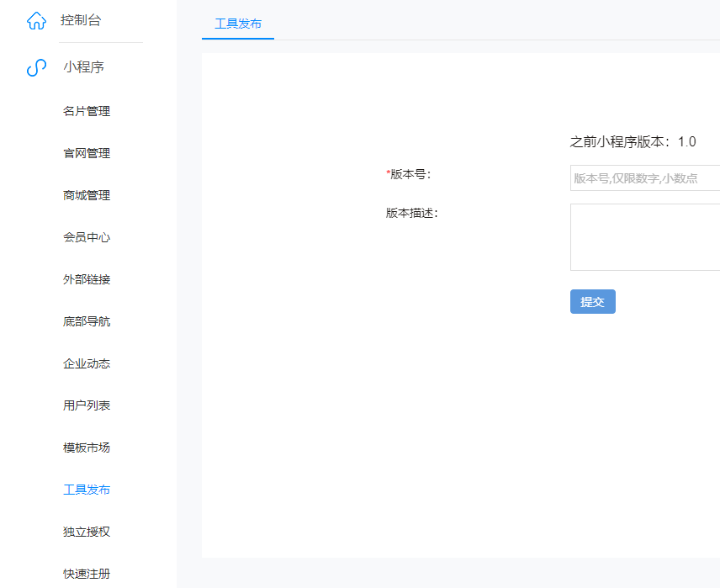Open the 小程序 section
Screen dimensions: 720x588
click(x=83, y=67)
